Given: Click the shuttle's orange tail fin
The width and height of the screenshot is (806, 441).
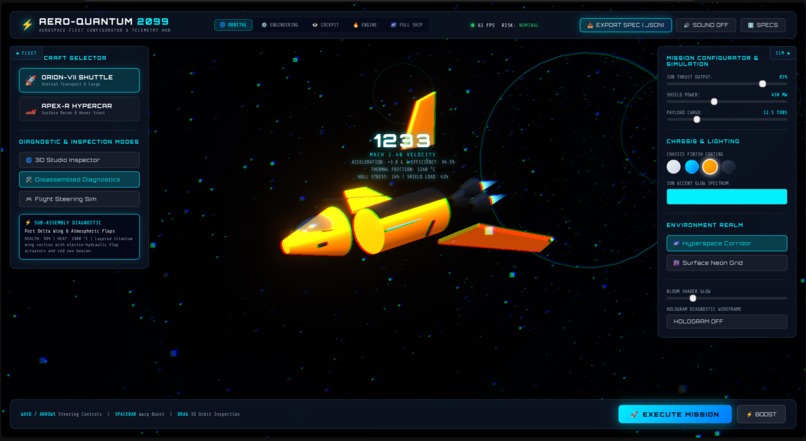Looking at the screenshot, I should [x=423, y=119].
